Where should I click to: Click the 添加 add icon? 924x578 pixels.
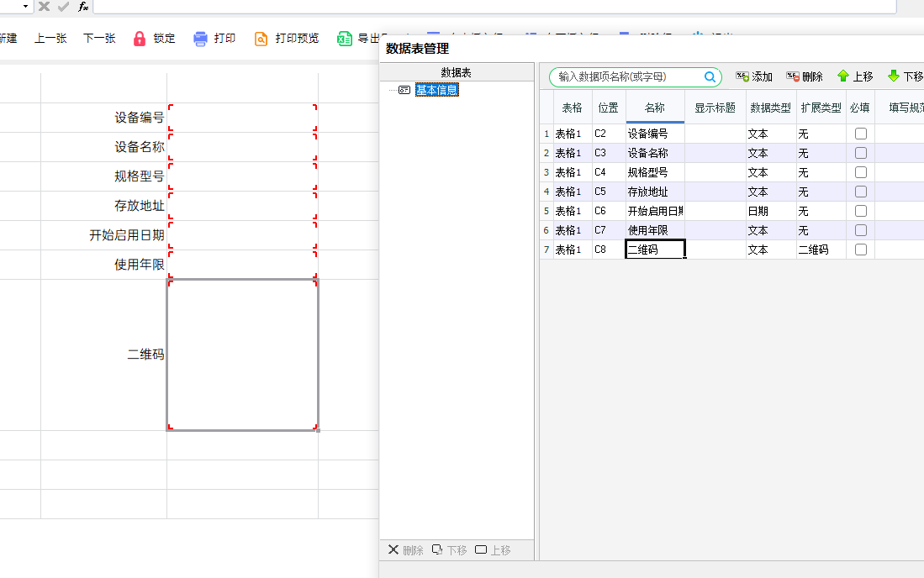coord(742,76)
